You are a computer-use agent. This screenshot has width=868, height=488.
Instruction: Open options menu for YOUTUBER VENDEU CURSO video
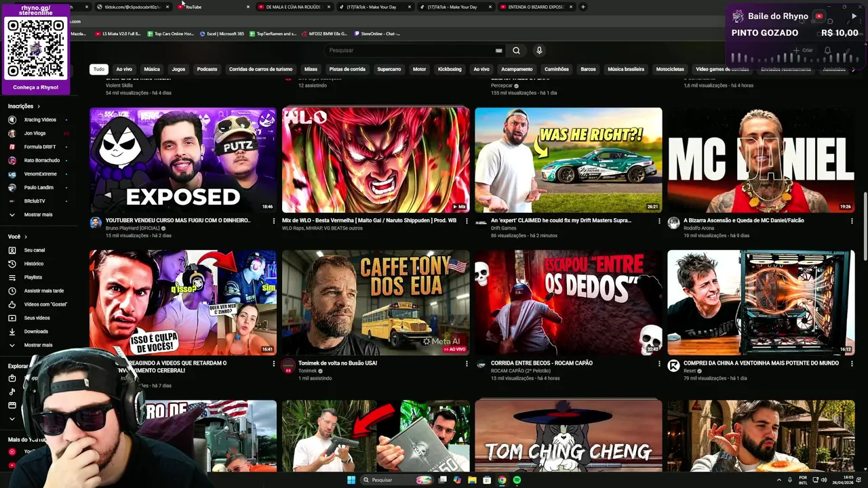click(x=274, y=221)
